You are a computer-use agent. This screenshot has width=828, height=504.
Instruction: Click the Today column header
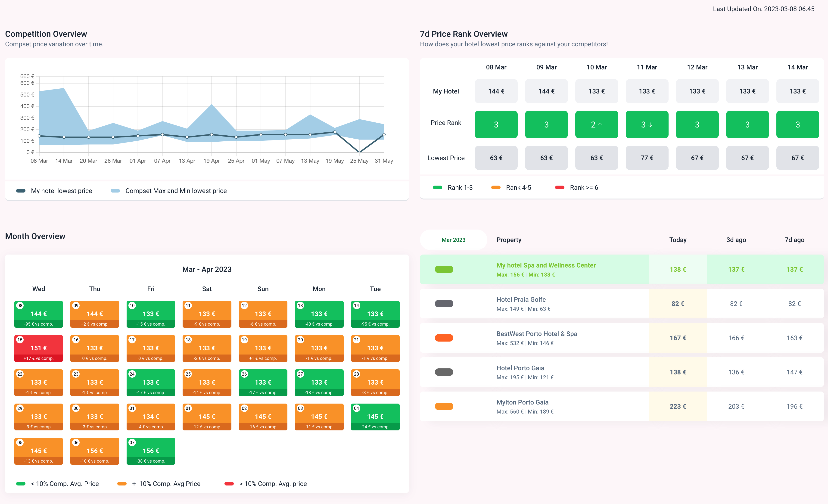tap(677, 240)
